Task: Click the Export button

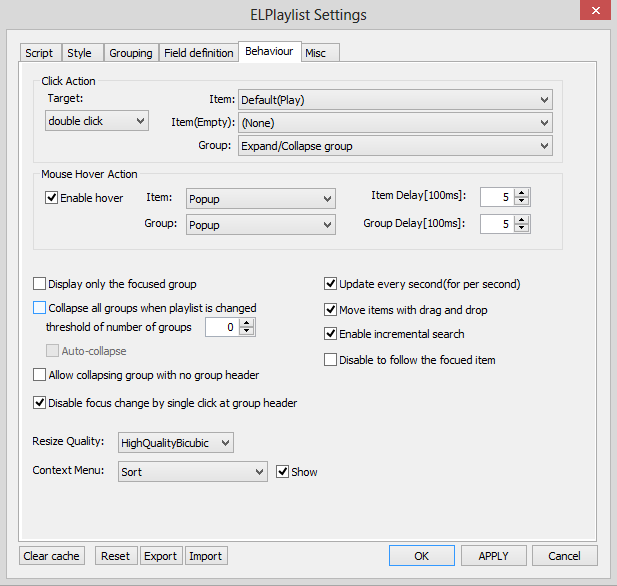Action: [x=160, y=556]
